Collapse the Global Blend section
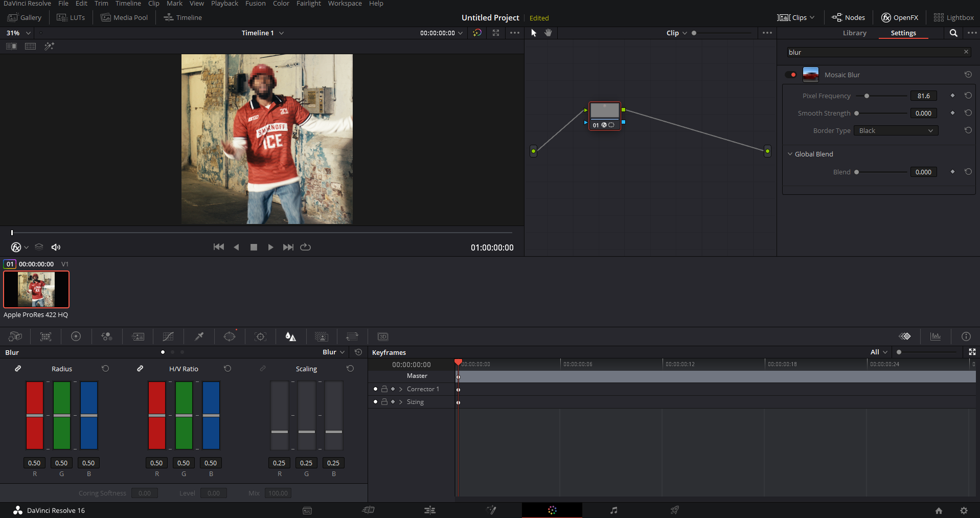 coord(790,154)
